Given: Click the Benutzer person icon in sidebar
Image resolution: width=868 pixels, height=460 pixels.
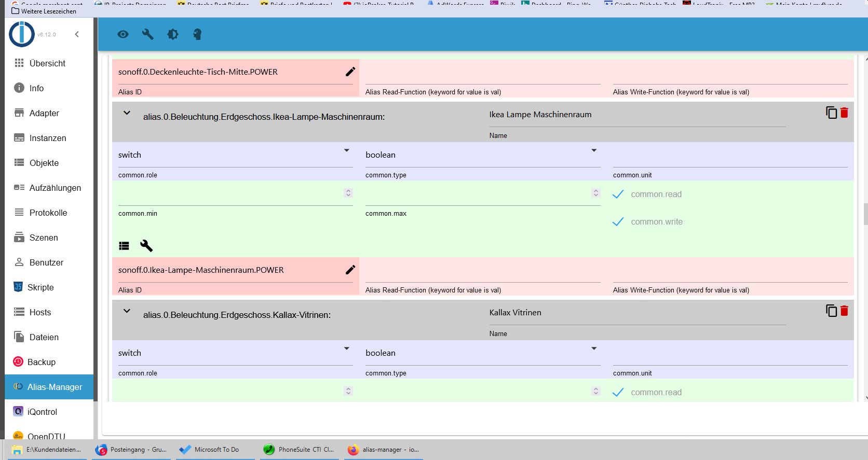Looking at the screenshot, I should pyautogui.click(x=19, y=262).
